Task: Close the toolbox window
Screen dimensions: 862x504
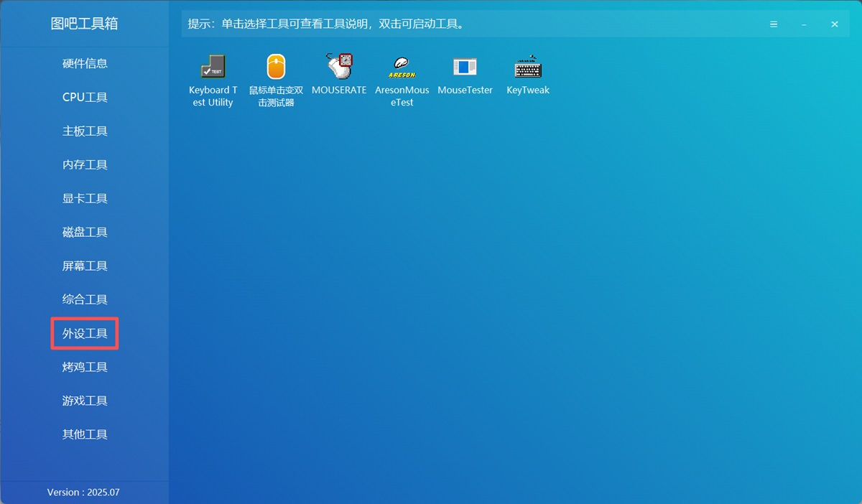Action: pos(834,24)
